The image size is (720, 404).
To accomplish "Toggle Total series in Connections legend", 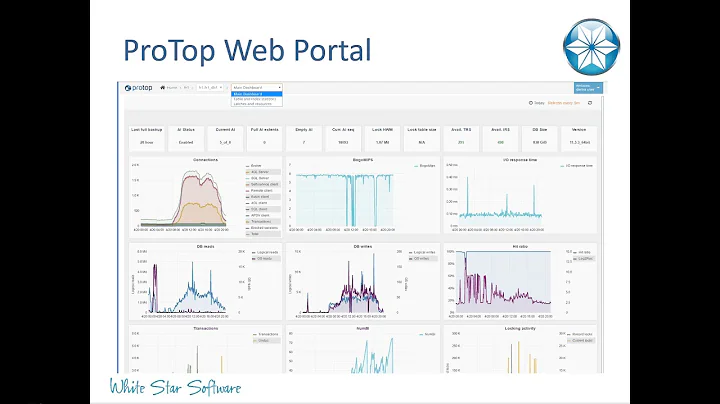I will (x=263, y=234).
